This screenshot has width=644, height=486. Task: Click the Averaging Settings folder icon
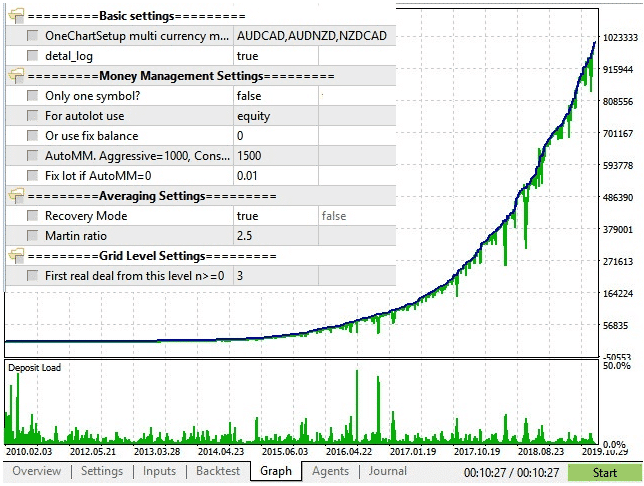pyautogui.click(x=16, y=196)
